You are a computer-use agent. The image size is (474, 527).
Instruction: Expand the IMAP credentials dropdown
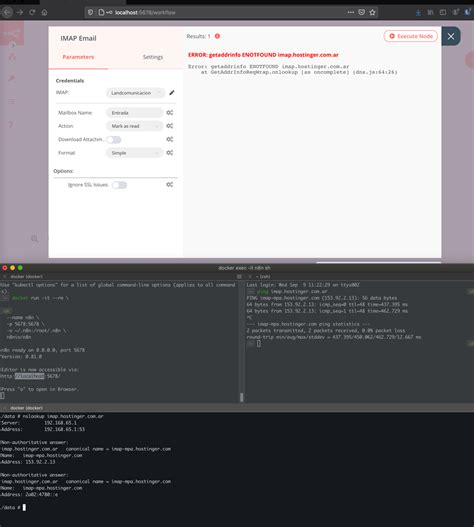[x=135, y=93]
